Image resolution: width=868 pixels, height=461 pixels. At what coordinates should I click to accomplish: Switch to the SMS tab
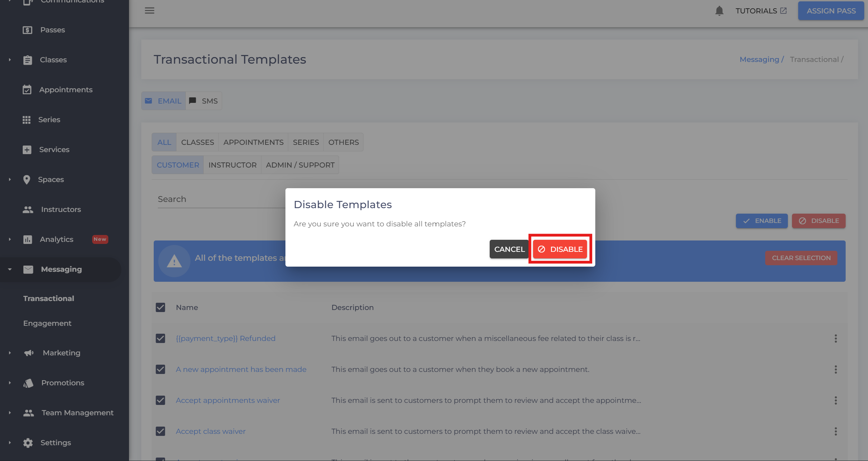pos(204,101)
